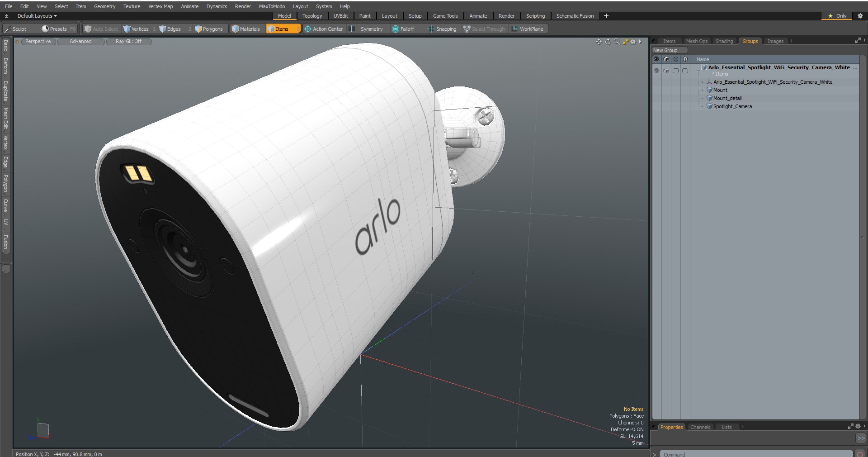This screenshot has width=868, height=457.
Task: Expand the Properties panel to full size
Action: [850, 426]
